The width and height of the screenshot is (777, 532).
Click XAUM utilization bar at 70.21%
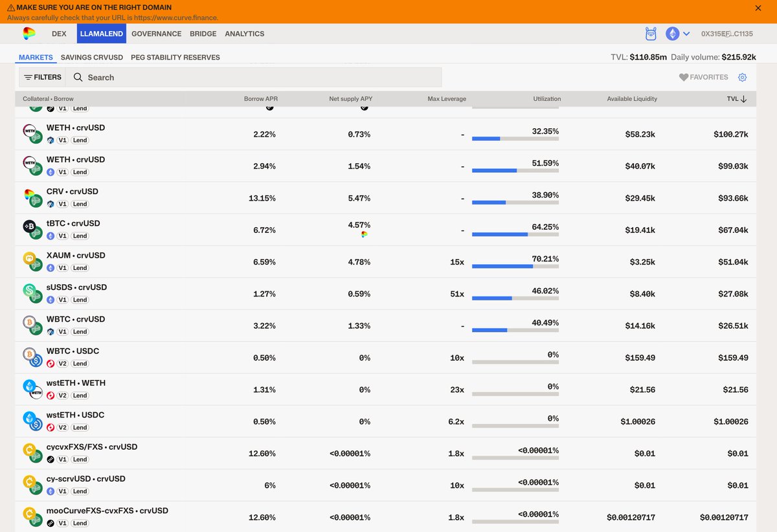click(x=515, y=266)
